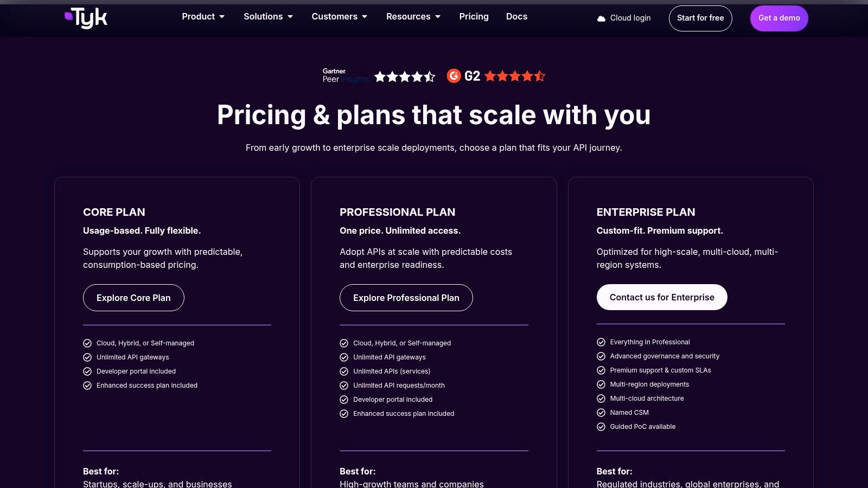Click the checkmark beside Named CSM
The image size is (868, 488).
click(x=601, y=412)
